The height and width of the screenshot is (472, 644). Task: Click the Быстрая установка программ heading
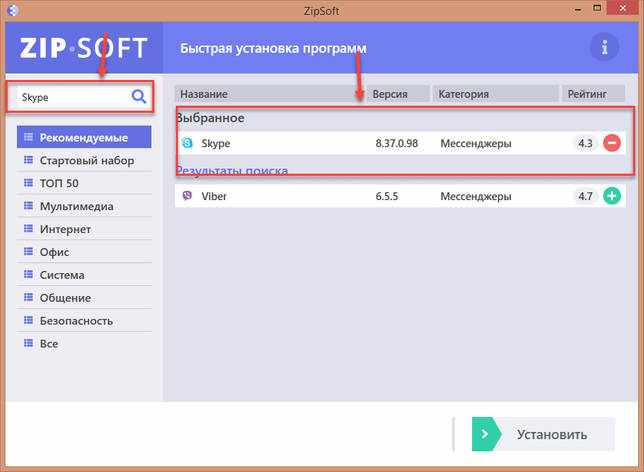(x=273, y=48)
